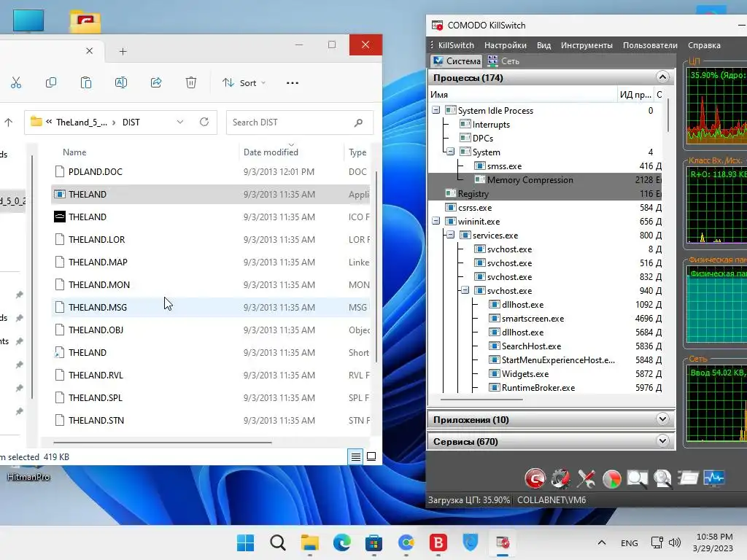Collapse the wininit.exe tree node
The height and width of the screenshot is (560, 747).
pyautogui.click(x=436, y=222)
